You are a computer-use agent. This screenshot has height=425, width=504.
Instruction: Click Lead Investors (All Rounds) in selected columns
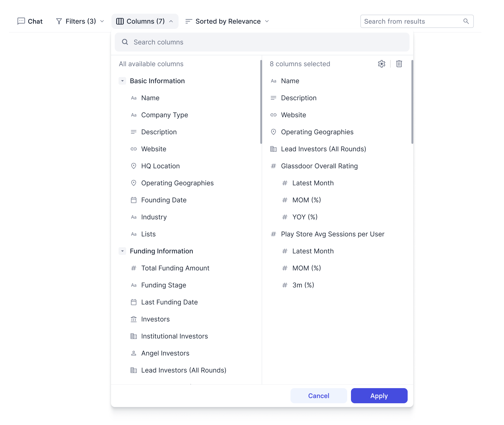click(x=323, y=149)
